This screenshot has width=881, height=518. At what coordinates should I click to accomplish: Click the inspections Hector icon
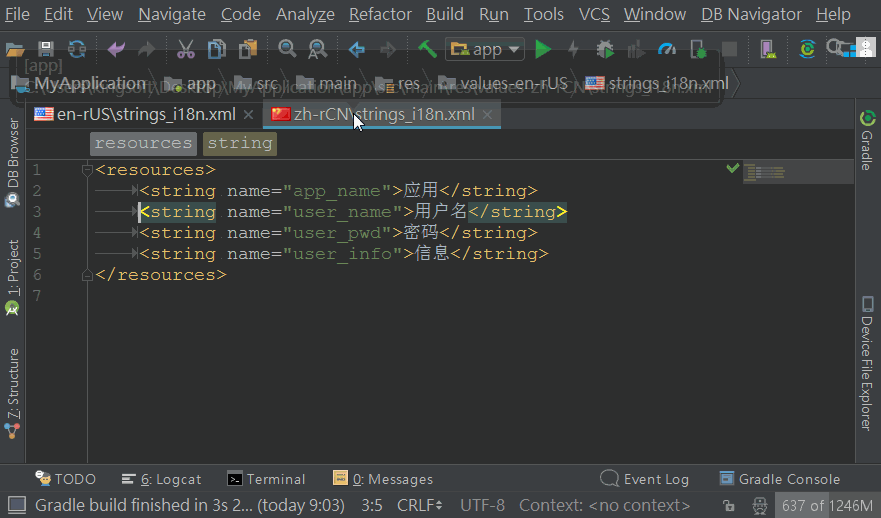[760, 505]
